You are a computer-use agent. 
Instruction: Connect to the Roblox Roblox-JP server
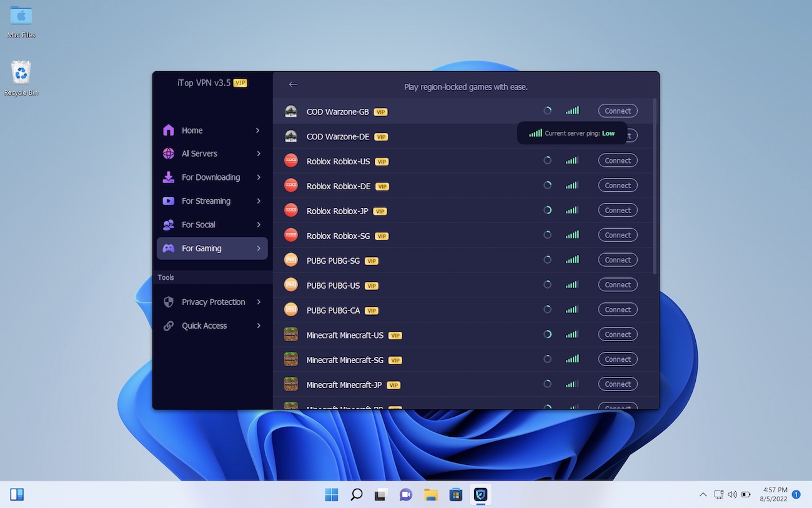click(x=617, y=210)
